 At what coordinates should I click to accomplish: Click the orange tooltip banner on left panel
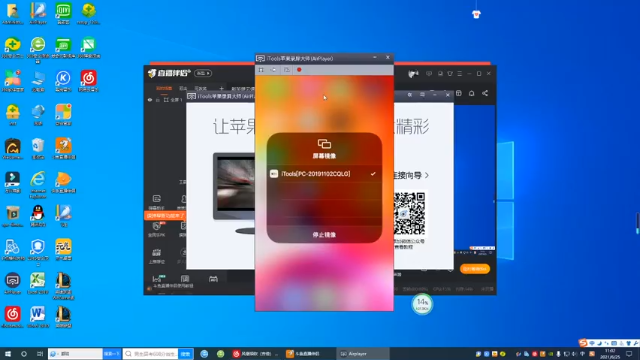click(165, 215)
